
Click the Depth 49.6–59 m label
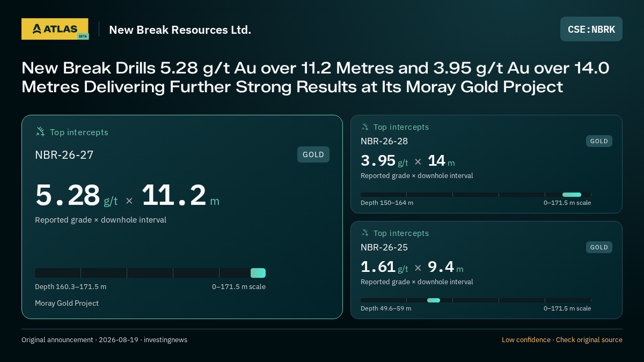(386, 308)
